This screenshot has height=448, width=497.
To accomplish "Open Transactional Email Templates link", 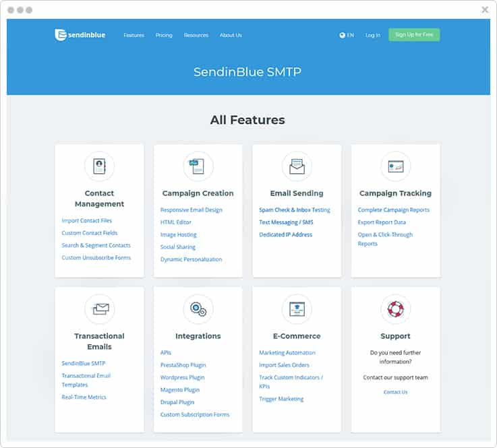I will click(x=86, y=380).
